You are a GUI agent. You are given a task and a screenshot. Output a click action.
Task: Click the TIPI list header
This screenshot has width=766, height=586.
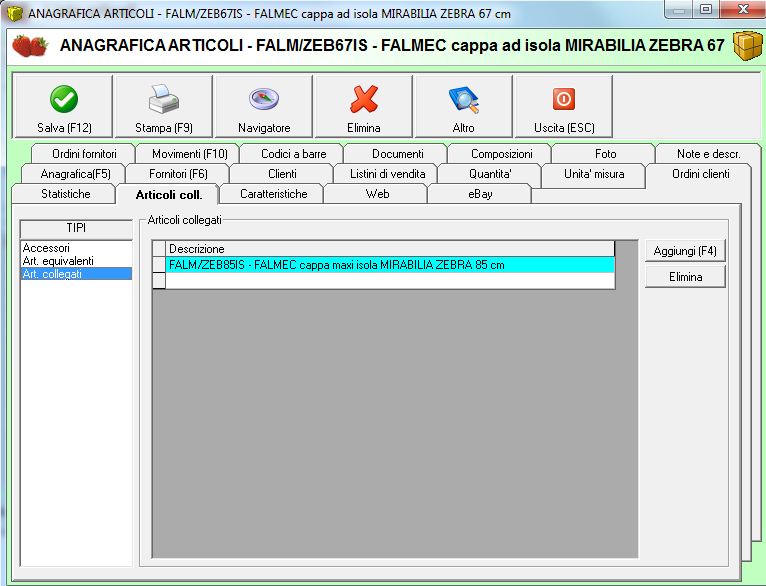[x=76, y=228]
